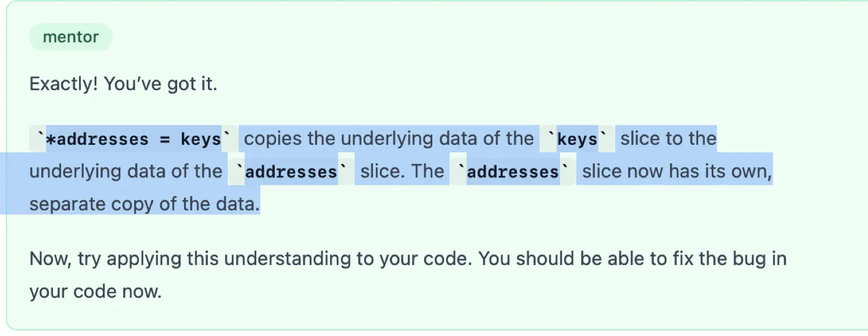The image size is (868, 336).
Task: Click "underlying data of the" on the second line
Action: (x=126, y=171)
